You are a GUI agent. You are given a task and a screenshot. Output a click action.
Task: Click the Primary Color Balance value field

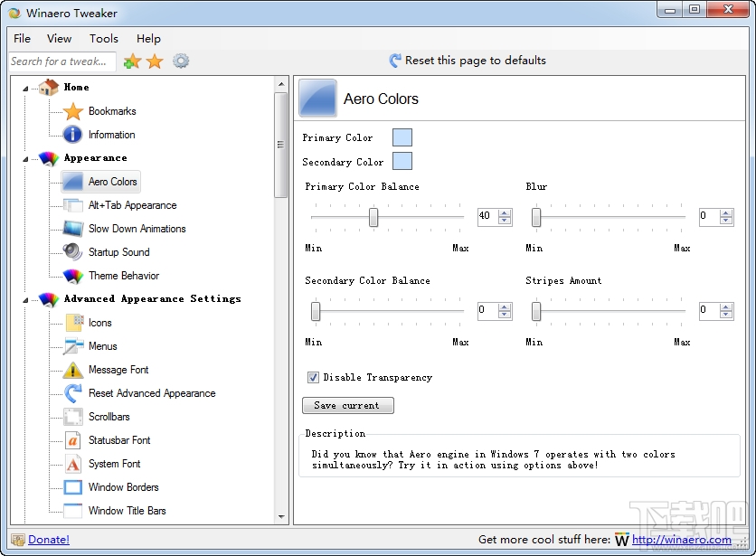point(488,216)
